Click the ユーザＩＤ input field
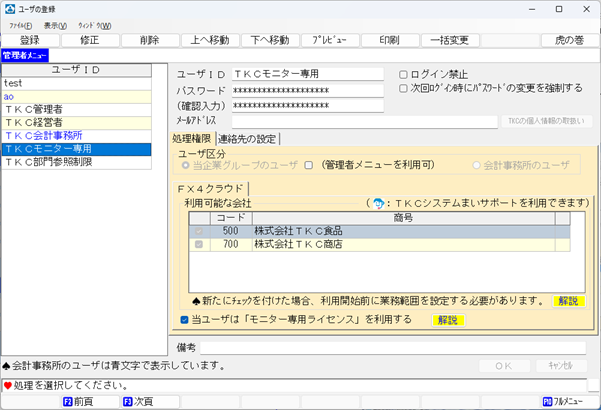Viewport: 601px width, 410px height. pos(307,74)
